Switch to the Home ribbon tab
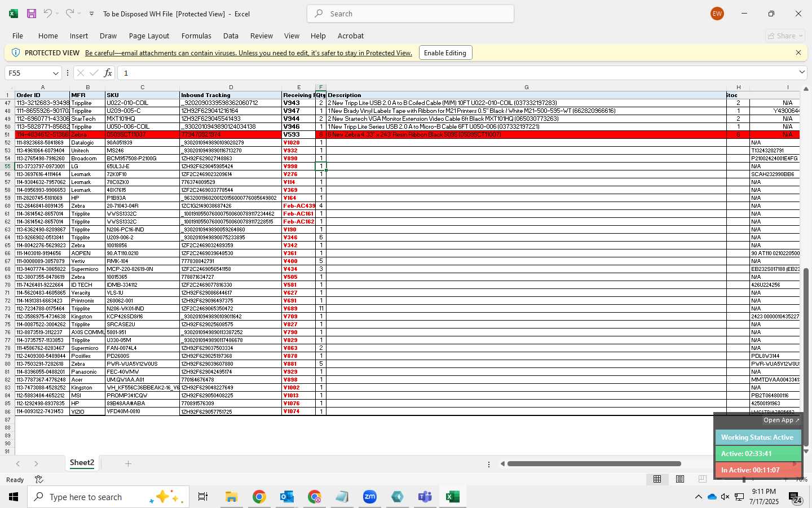Viewport: 812px width, 508px height. (x=48, y=36)
